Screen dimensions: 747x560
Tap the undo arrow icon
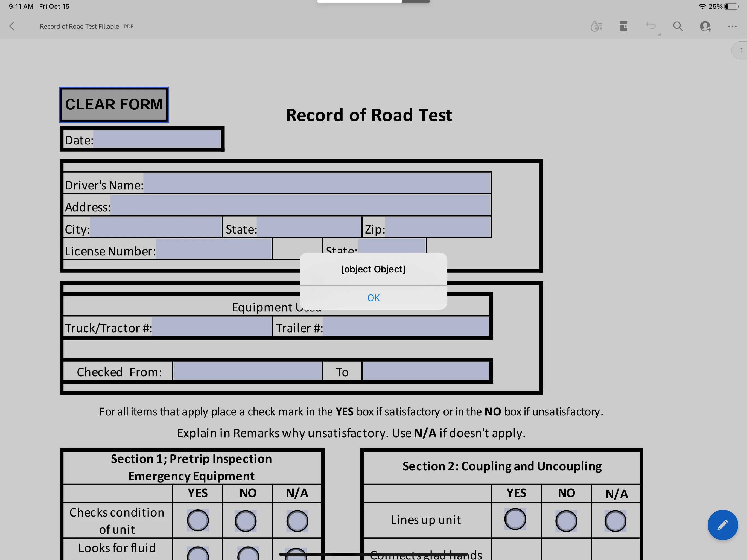(650, 26)
